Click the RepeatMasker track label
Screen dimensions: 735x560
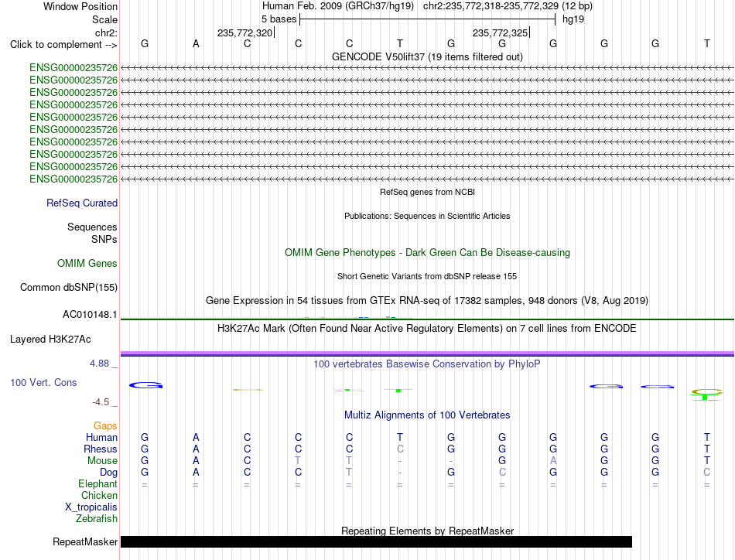[x=85, y=541]
